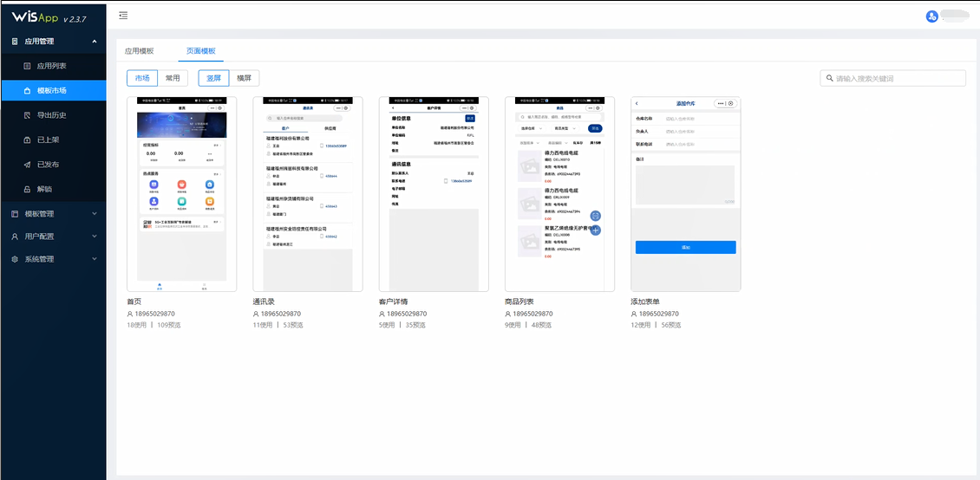Expand the 用户配置 menu

point(53,237)
